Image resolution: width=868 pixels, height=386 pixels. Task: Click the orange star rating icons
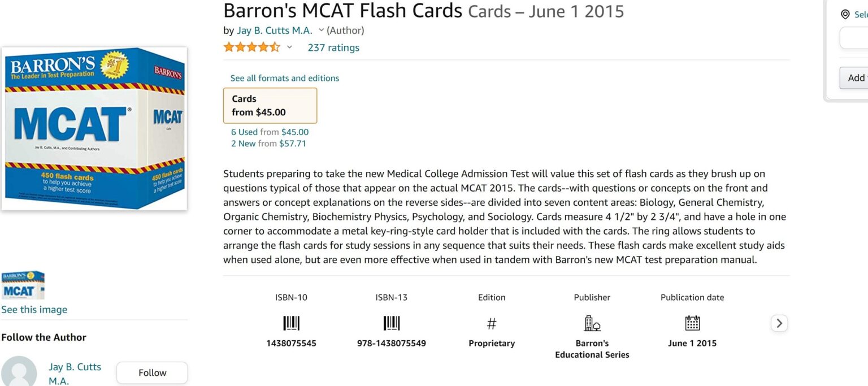pyautogui.click(x=251, y=47)
